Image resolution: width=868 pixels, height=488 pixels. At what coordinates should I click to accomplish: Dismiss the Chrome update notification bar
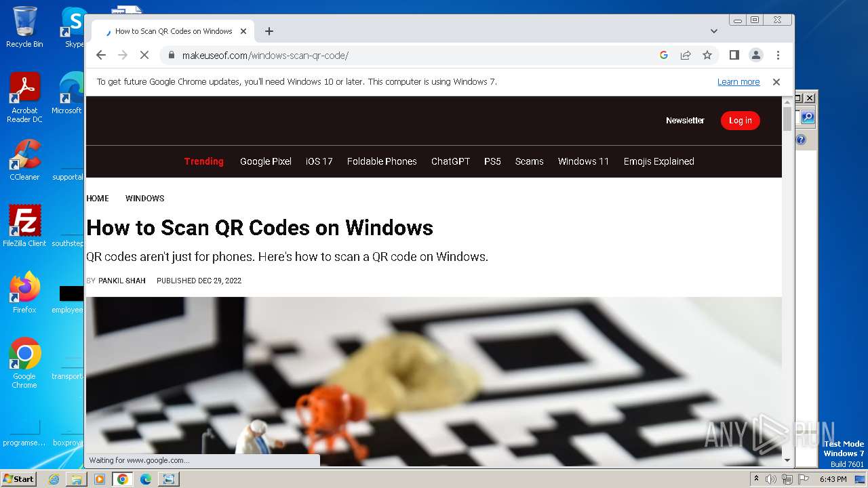point(776,82)
